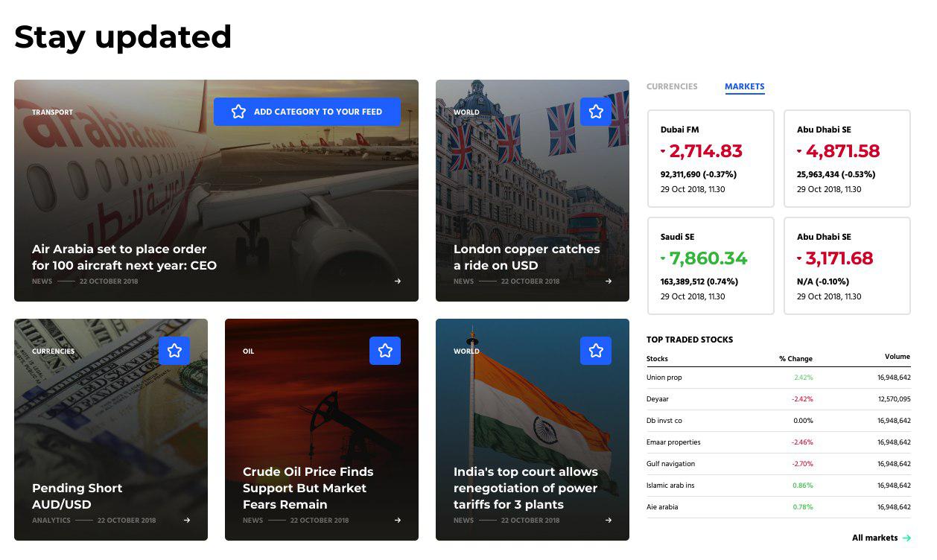
Task: Select Gulf navigation stock row
Action: coord(778,464)
